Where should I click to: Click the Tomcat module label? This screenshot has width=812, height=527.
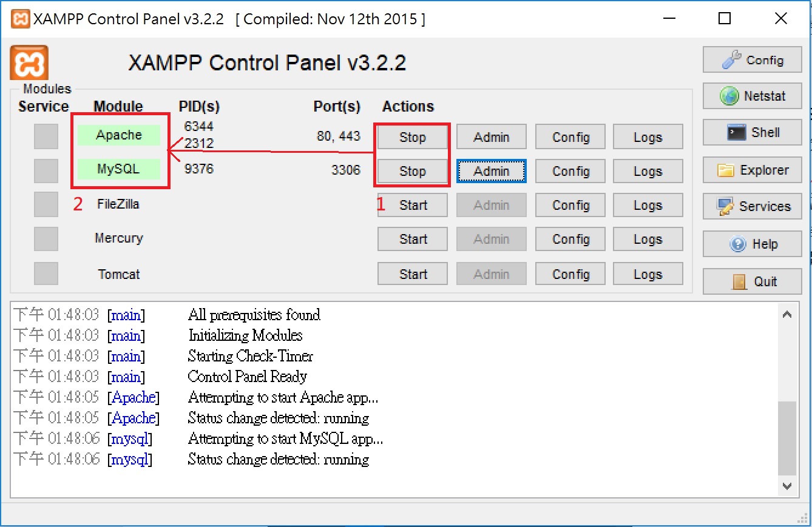(x=119, y=274)
